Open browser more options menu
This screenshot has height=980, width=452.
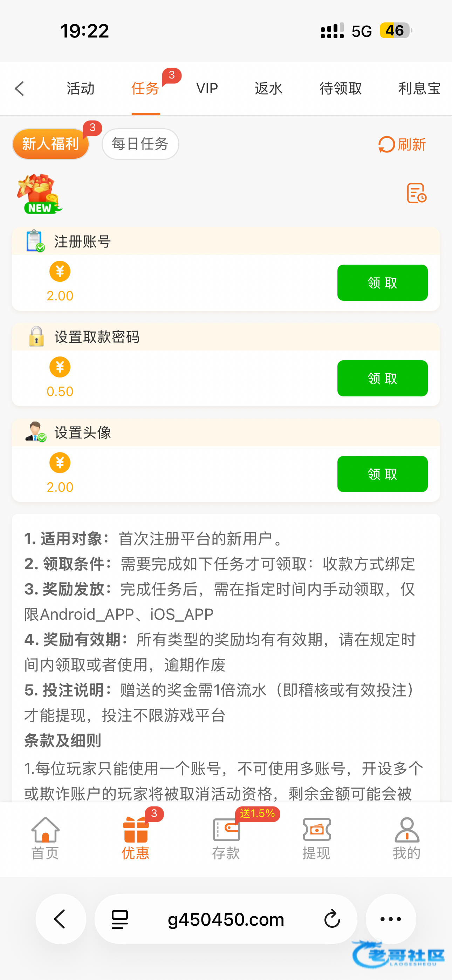(391, 919)
